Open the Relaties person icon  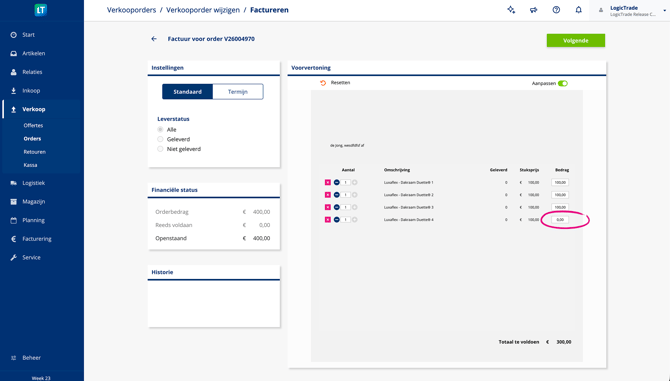tap(14, 72)
